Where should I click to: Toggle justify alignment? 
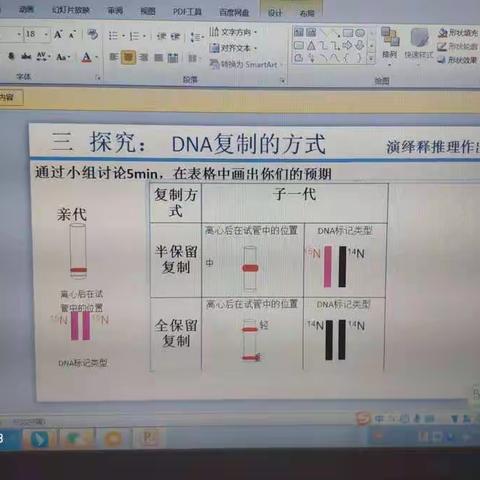click(x=159, y=58)
